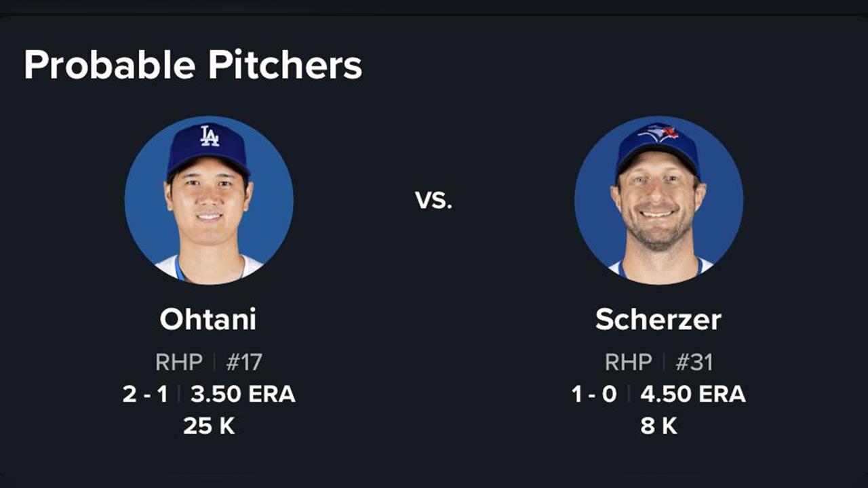Click jersey number #17
The height and width of the screenshot is (488, 868).
pyautogui.click(x=243, y=362)
